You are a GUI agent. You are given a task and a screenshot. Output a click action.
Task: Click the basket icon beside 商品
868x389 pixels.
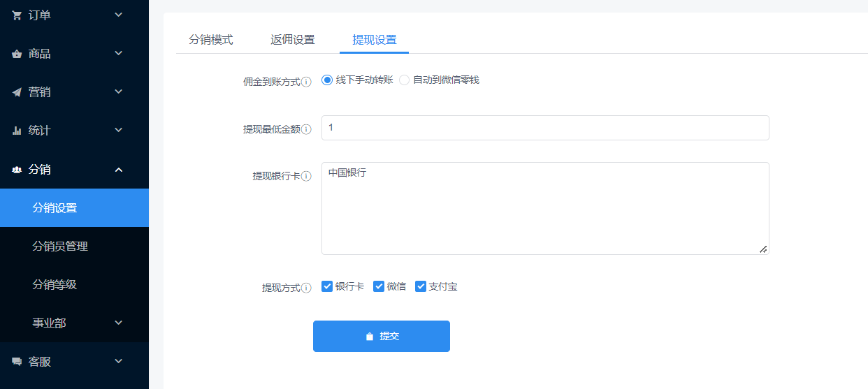pos(17,54)
